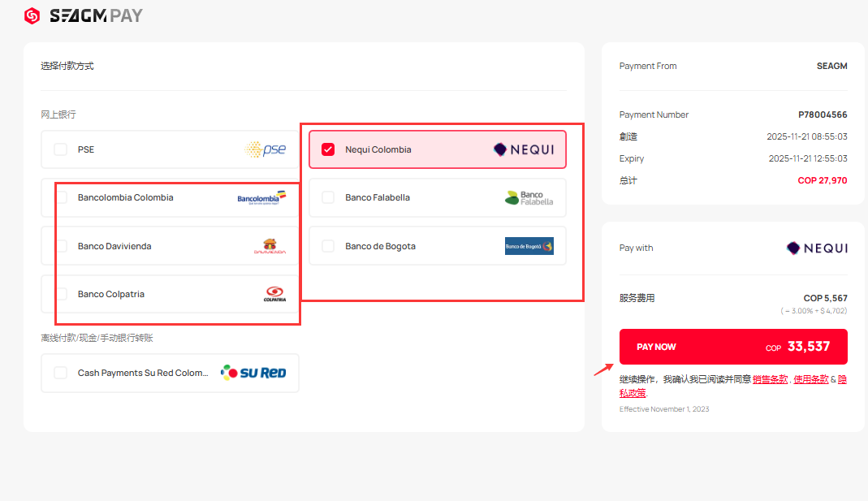The width and height of the screenshot is (868, 501).
Task: Click the Bancolombia logo
Action: point(261,197)
